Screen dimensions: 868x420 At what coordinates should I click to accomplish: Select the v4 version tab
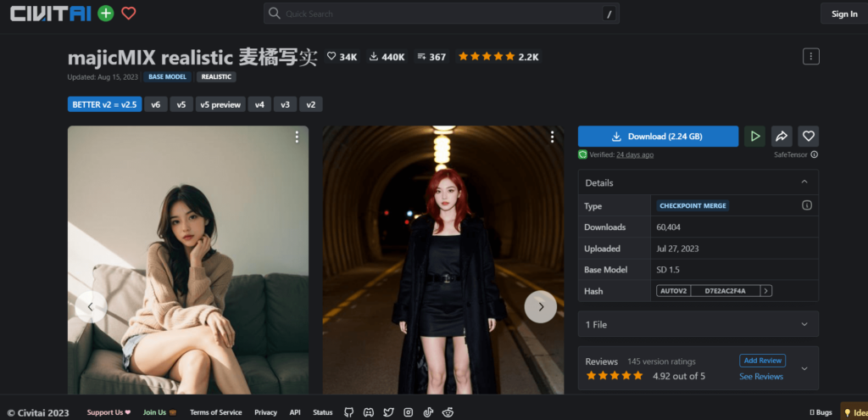259,104
